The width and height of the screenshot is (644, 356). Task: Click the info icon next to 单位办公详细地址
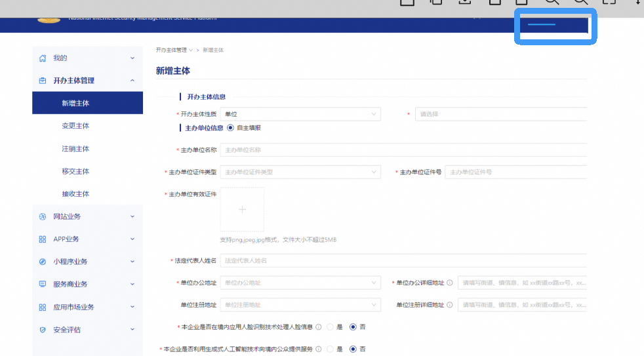tap(450, 283)
